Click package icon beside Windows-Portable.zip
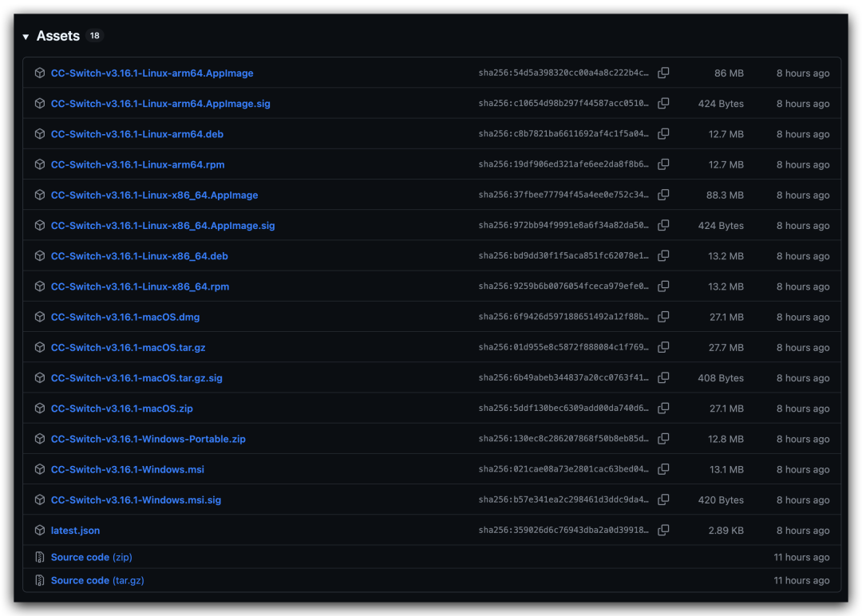Screen dimensions: 862x616 40,439
